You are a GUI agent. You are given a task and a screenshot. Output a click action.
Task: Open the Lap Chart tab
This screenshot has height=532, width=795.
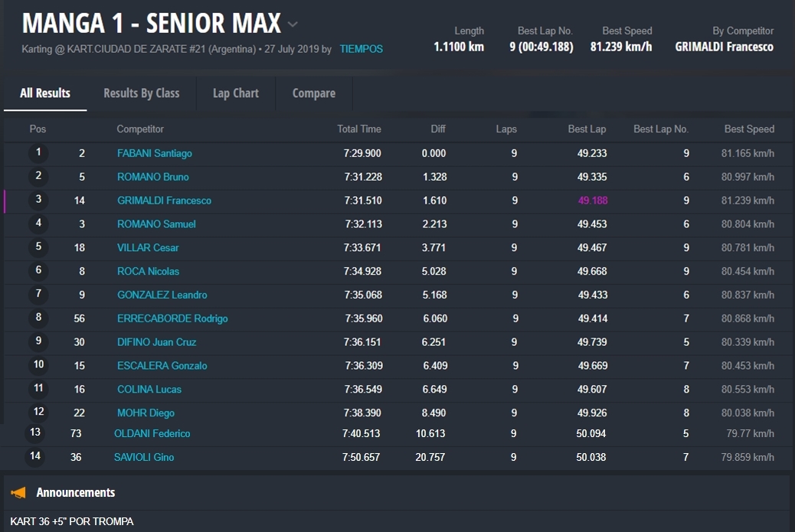pyautogui.click(x=235, y=93)
